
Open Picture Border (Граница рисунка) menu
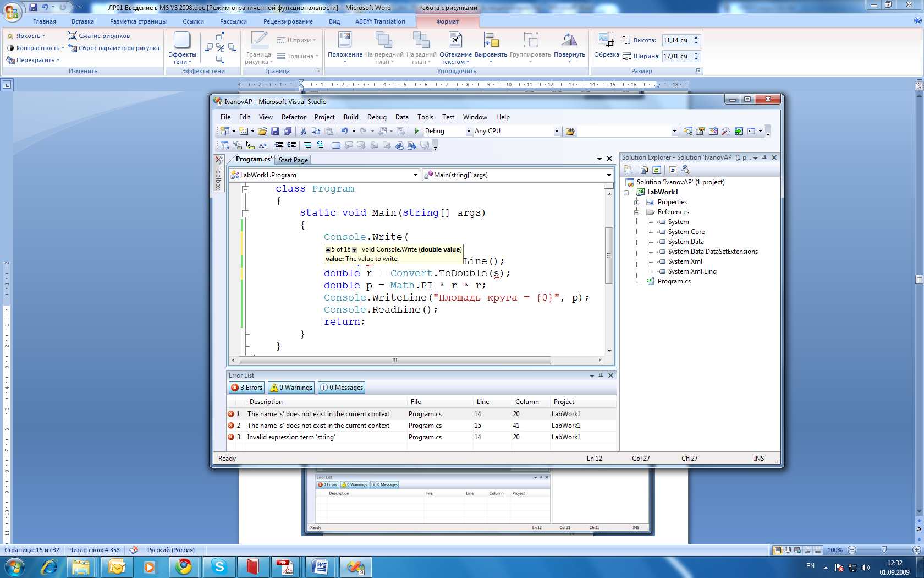coord(258,47)
